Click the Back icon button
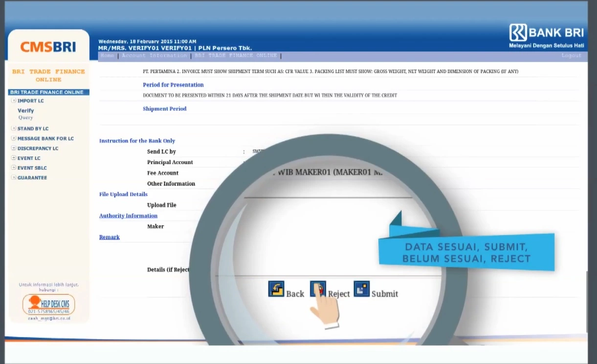 [276, 289]
